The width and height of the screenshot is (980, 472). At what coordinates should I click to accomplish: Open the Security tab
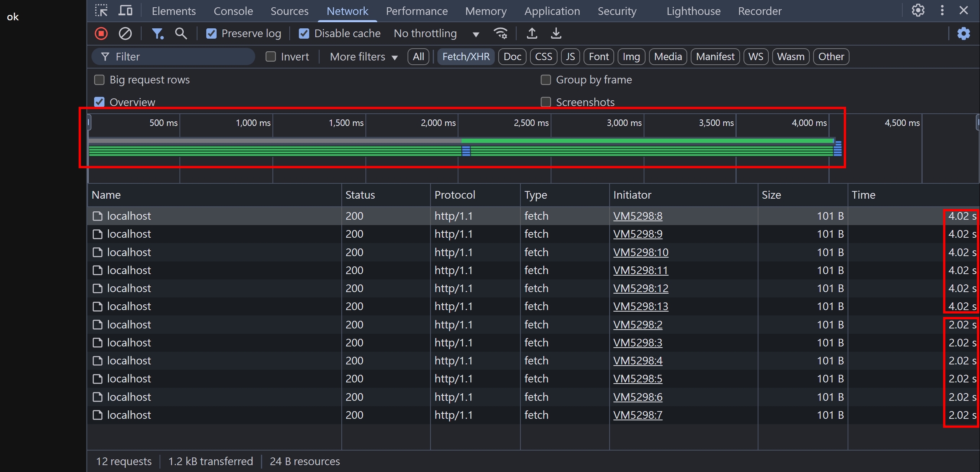tap(617, 11)
